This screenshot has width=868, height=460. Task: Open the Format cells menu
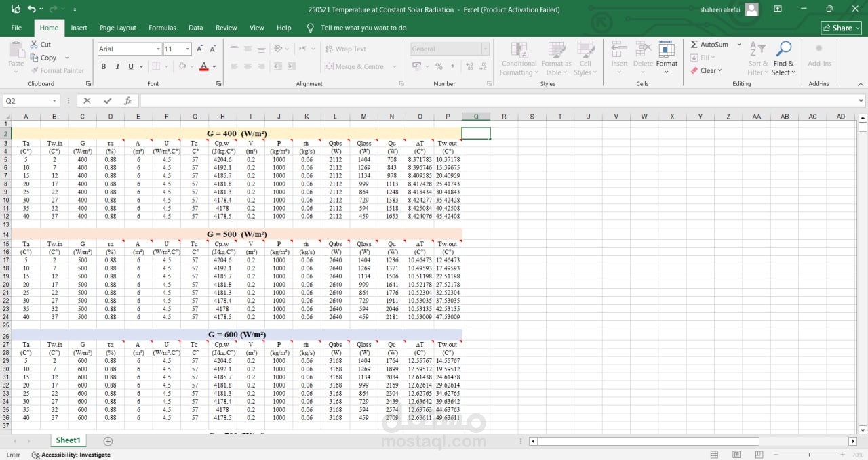(667, 58)
